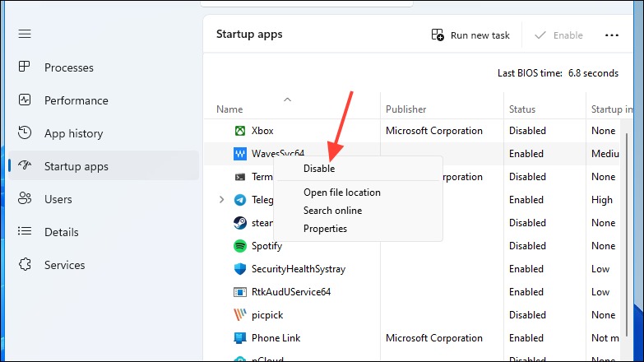
Task: Sort by the Status column header
Action: pyautogui.click(x=522, y=109)
